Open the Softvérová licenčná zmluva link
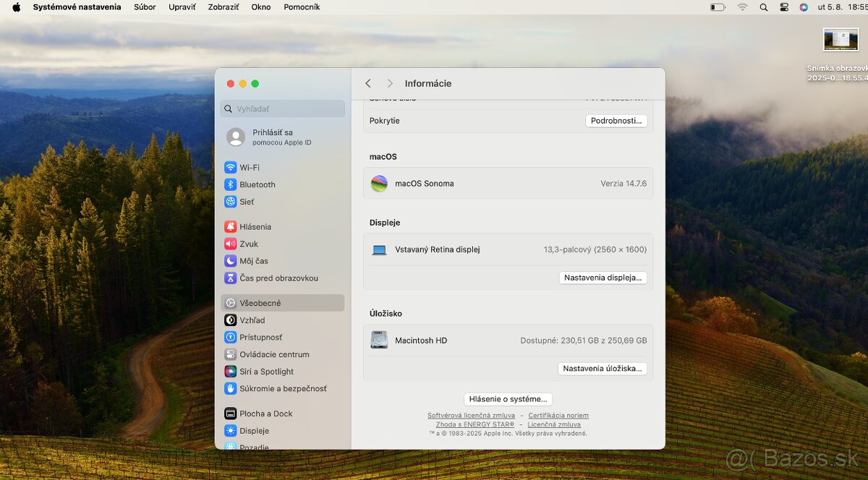 tap(470, 415)
